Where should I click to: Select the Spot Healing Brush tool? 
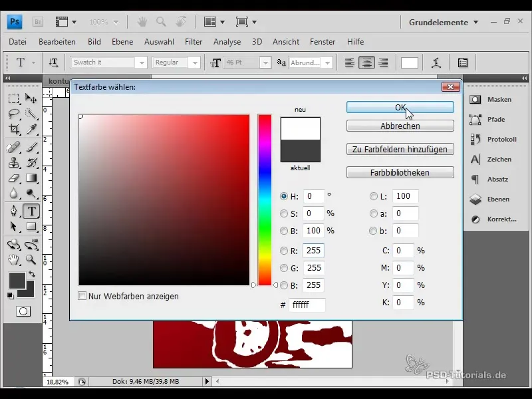click(x=13, y=148)
